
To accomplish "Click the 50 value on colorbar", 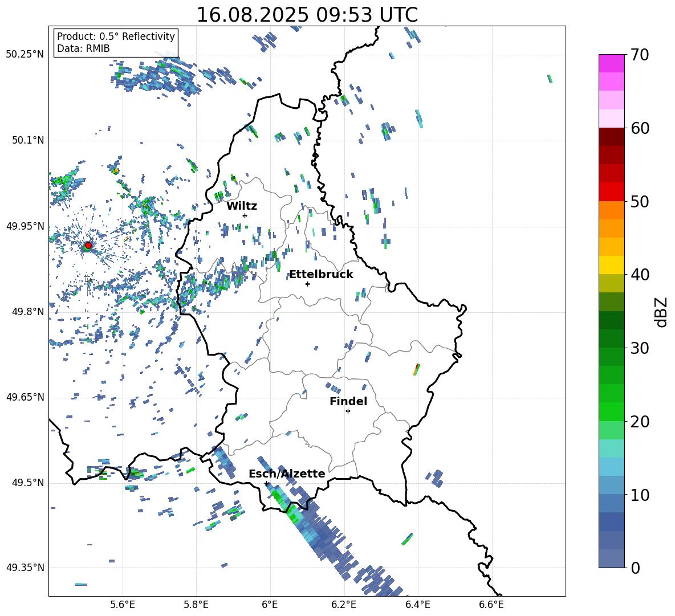I will pos(640,202).
